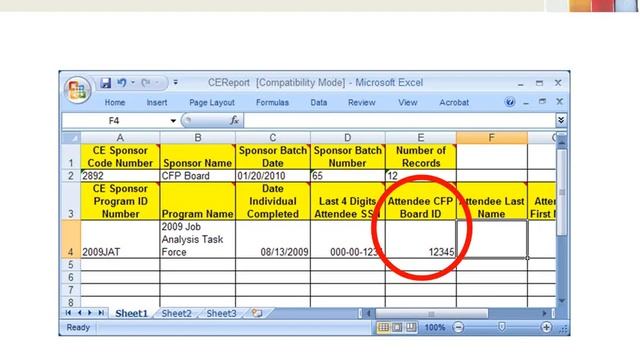Open the Page Layout ribbon tab
This screenshot has width=640, height=360.
pos(212,102)
